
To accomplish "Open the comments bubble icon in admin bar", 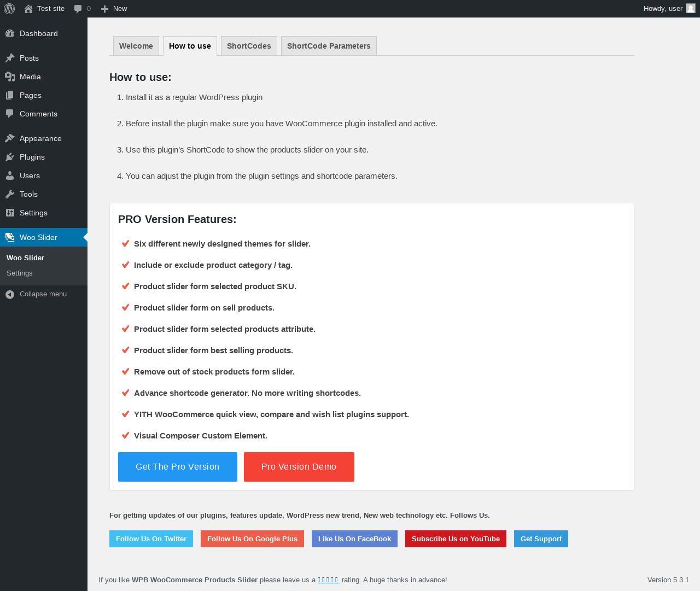I will point(78,9).
